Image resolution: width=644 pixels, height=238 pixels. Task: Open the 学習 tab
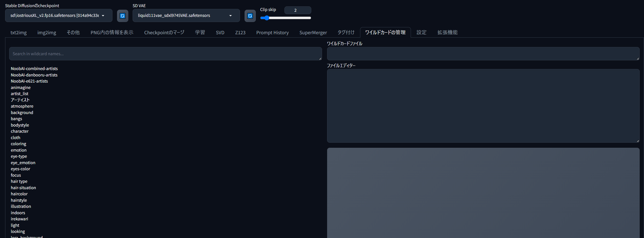(200, 32)
